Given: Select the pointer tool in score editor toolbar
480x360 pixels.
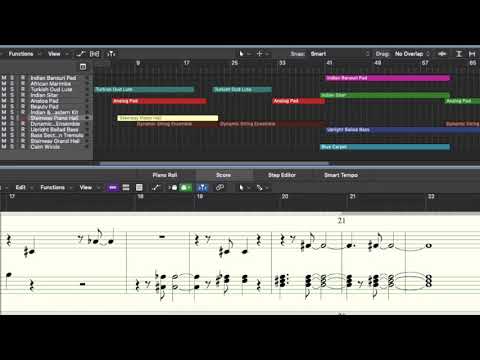Looking at the screenshot, I should (242, 188).
